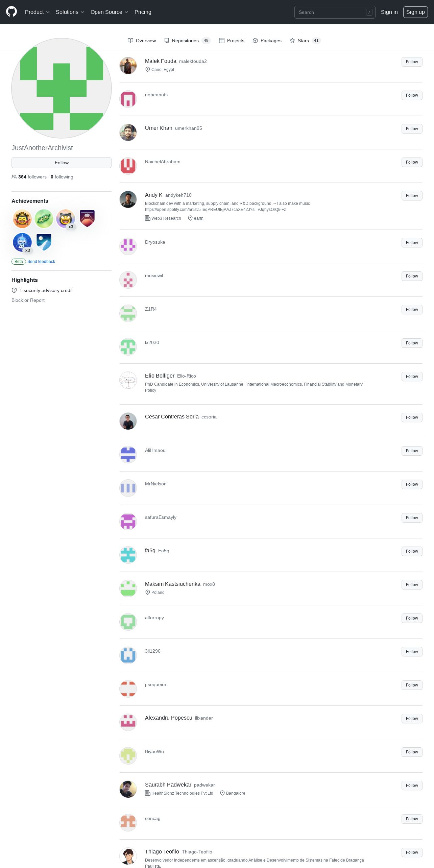Open the Pair Extraordinaire peas badge

44,219
